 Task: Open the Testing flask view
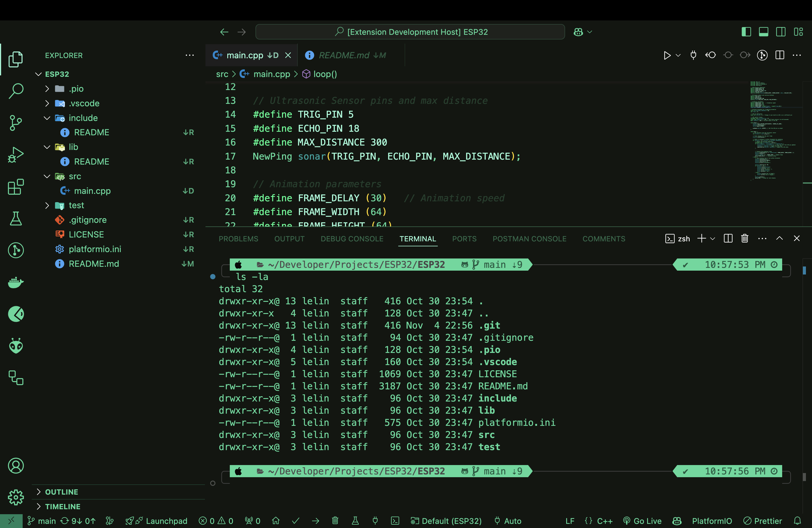[x=16, y=219]
